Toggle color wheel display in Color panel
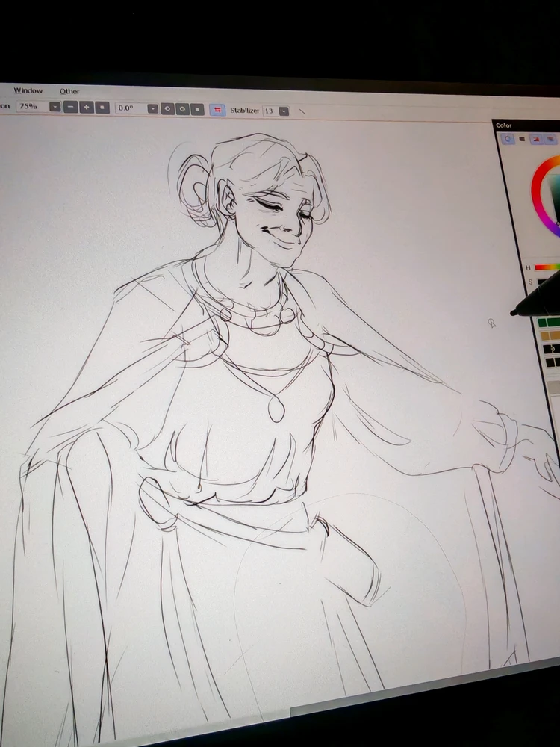This screenshot has height=747, width=560. [x=508, y=139]
